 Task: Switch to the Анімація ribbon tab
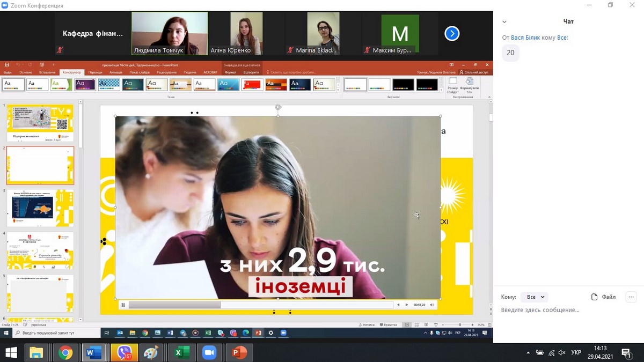[115, 72]
